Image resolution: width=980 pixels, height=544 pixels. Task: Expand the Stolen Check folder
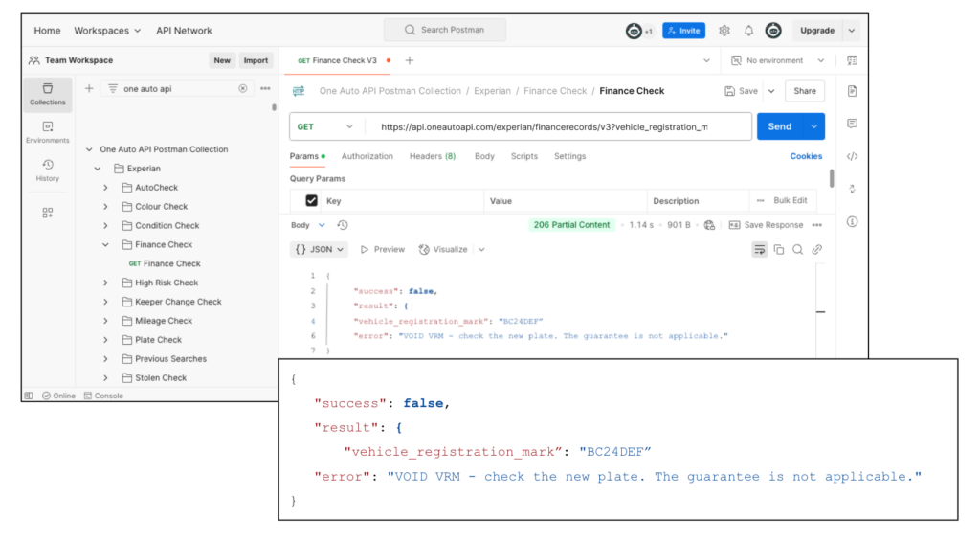(x=105, y=378)
